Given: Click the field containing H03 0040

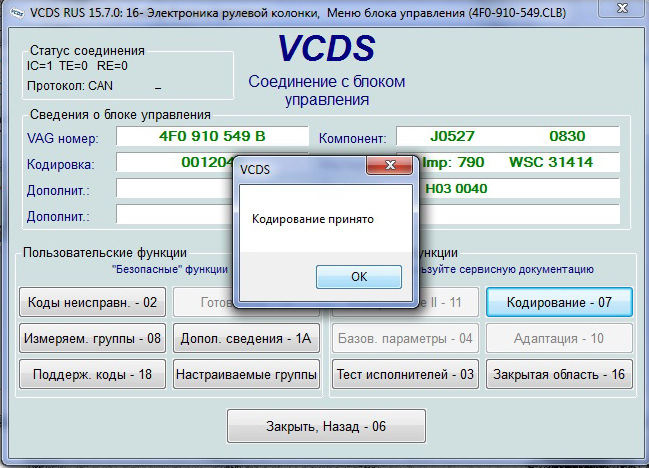Looking at the screenshot, I should 519,188.
